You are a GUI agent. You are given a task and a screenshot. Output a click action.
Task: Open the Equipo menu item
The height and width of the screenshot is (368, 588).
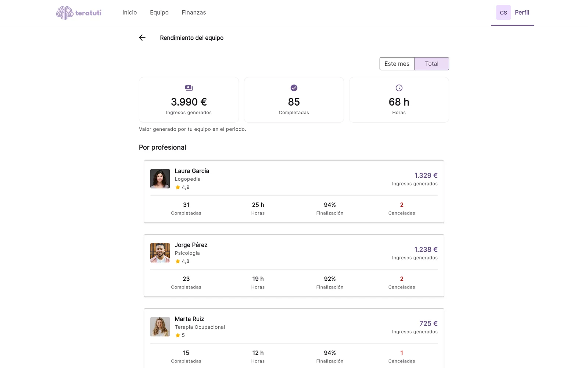159,13
